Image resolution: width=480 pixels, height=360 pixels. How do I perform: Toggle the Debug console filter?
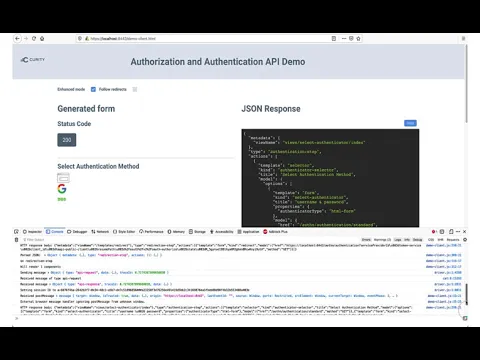point(417,240)
